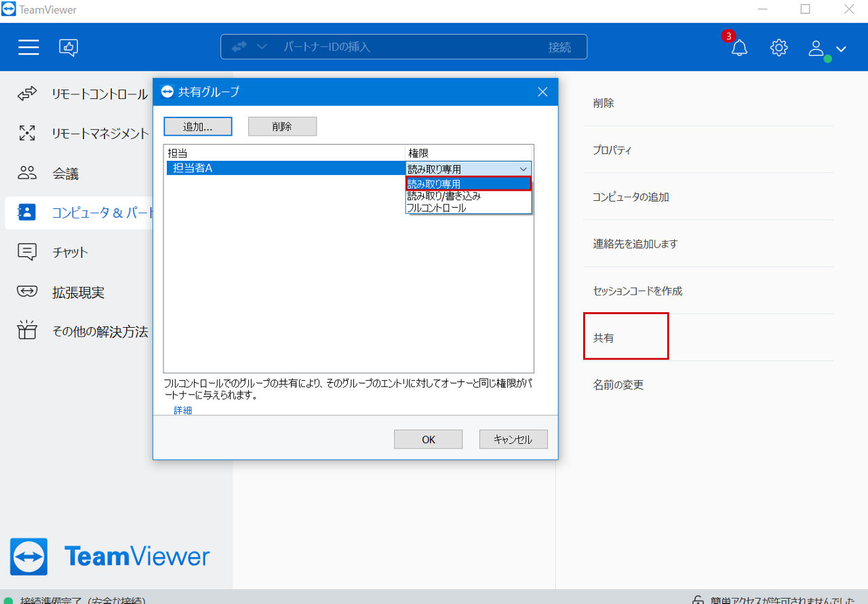Select the チャット speech bubble icon
Viewport: 868px width, 604px height.
tap(27, 252)
